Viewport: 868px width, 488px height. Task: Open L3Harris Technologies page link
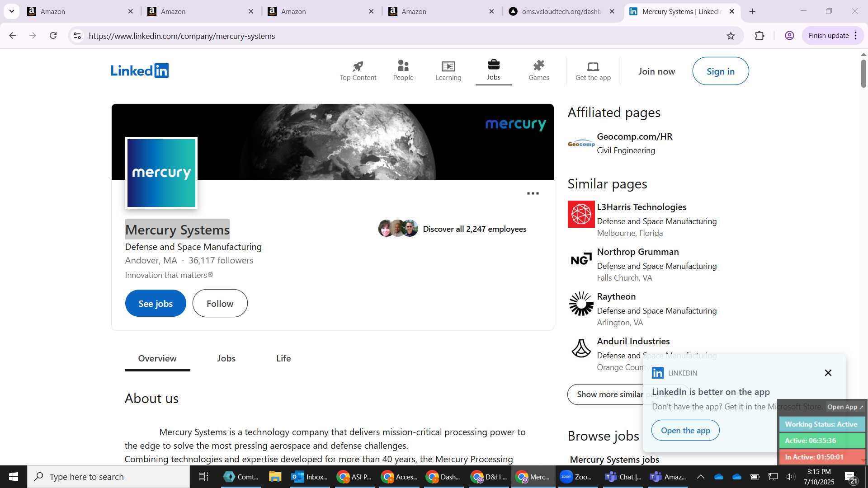[642, 207]
